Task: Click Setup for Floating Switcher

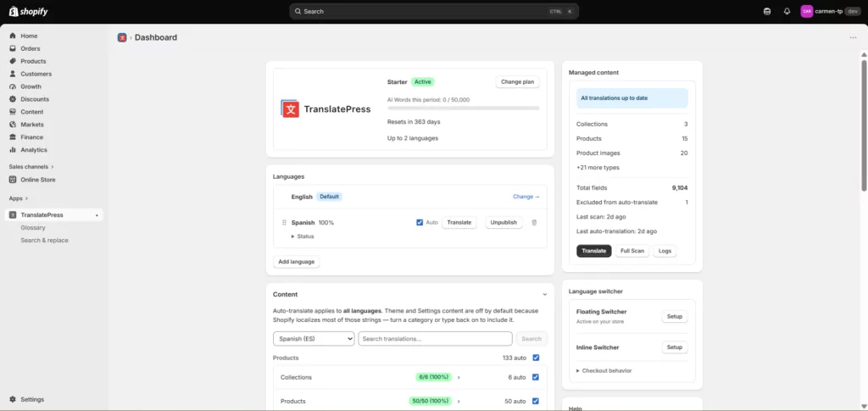Action: tap(674, 317)
